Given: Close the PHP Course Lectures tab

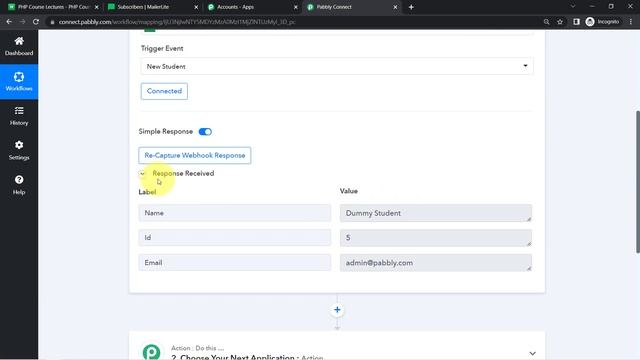Looking at the screenshot, I should (x=97, y=7).
